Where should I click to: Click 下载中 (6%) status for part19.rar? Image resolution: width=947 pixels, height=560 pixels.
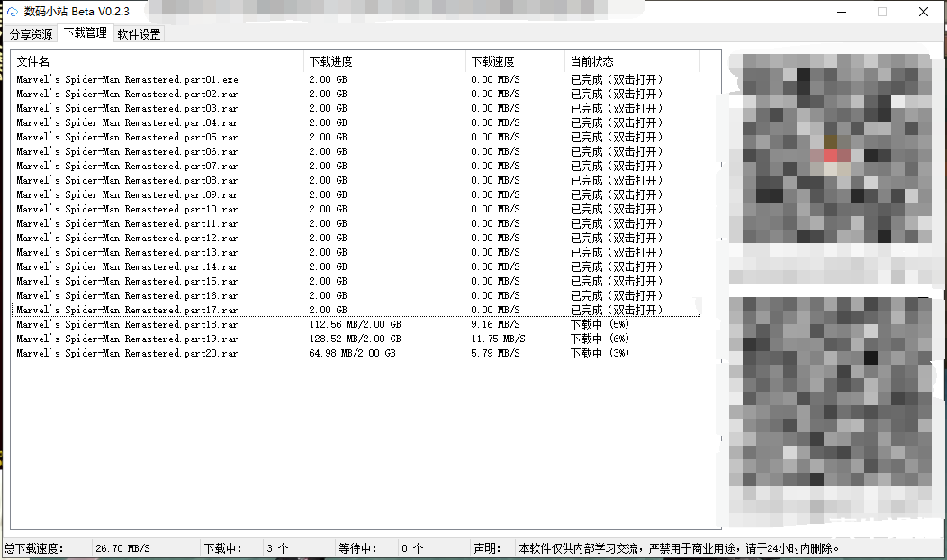600,339
